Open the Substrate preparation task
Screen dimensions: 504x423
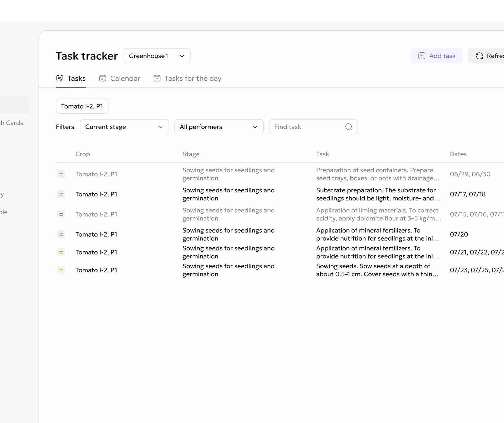click(x=378, y=194)
